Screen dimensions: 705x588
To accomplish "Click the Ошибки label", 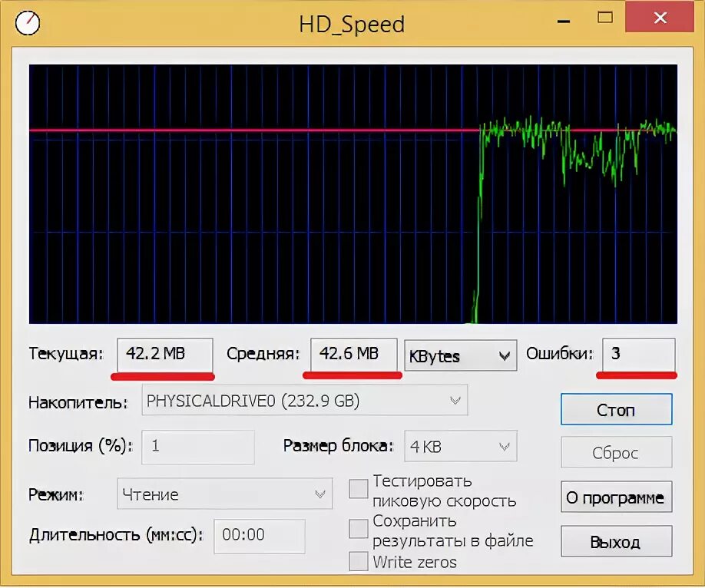I will 560,354.
